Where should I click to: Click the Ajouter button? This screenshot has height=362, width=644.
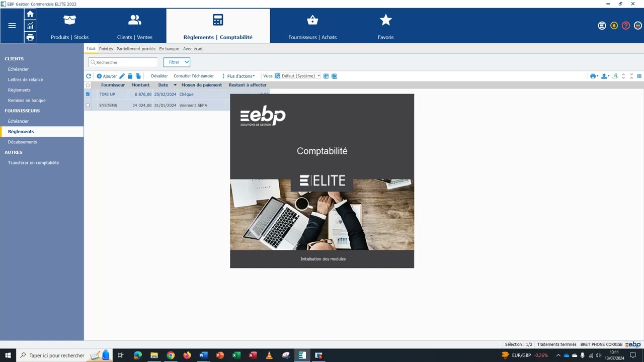[107, 76]
